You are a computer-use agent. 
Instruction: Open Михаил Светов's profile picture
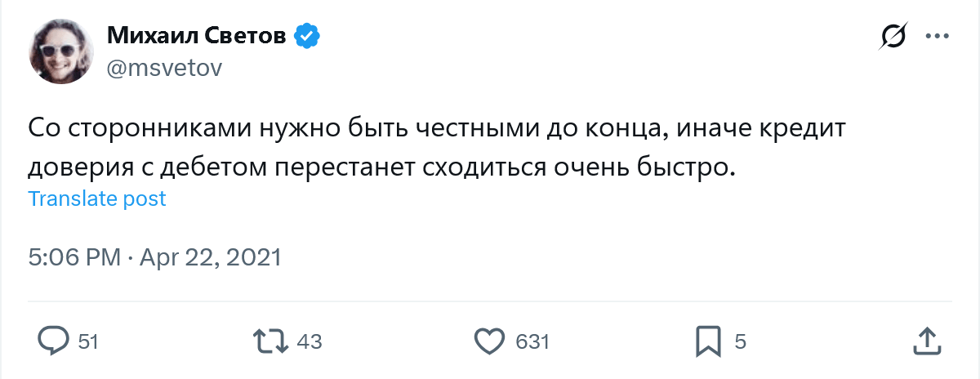click(57, 51)
